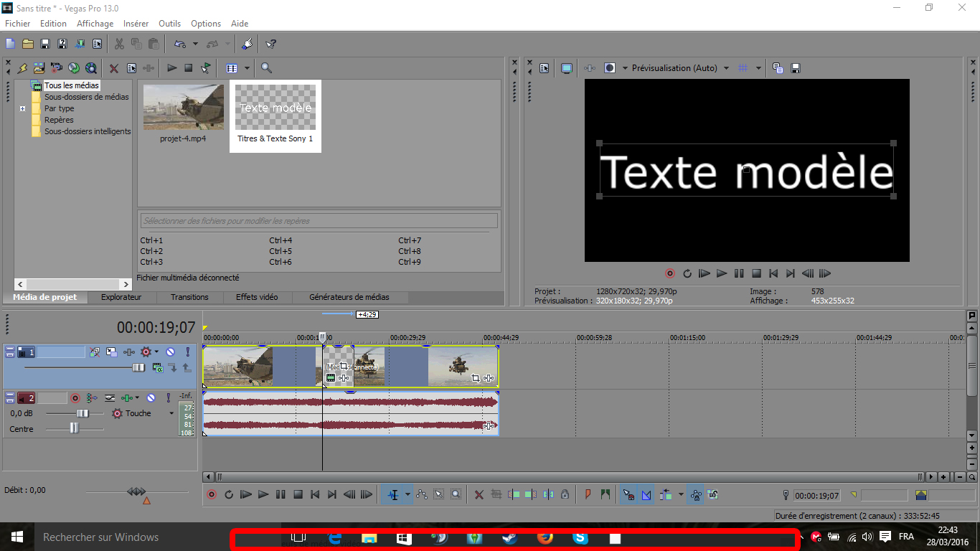Screen dimensions: 980x551
Task: Open Video Preview on external monitor icon
Action: pos(567,68)
